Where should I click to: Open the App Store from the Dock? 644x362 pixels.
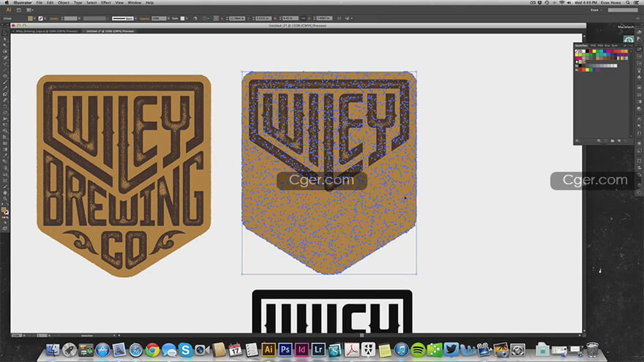pos(102,350)
